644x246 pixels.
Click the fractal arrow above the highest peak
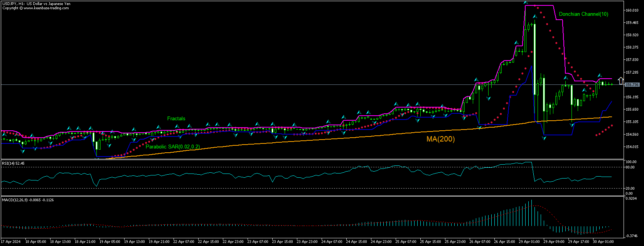(526, 3)
